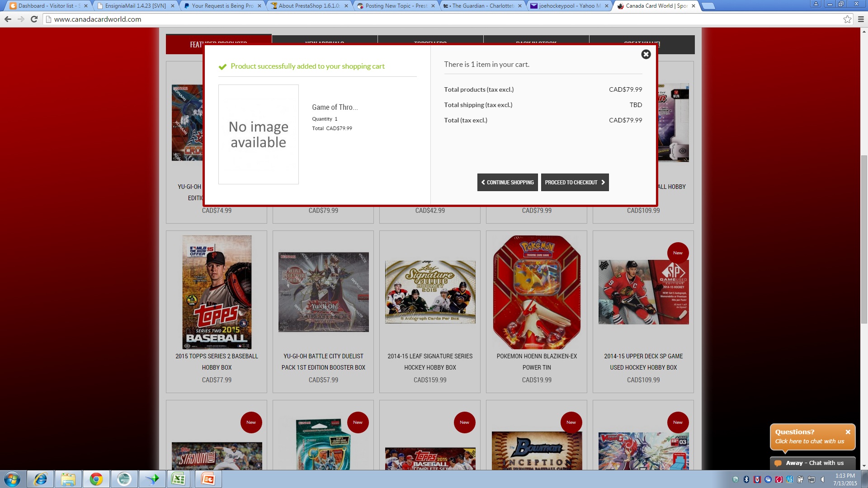This screenshot has height=488, width=868.
Task: Click Continue Shopping button
Action: (x=507, y=183)
